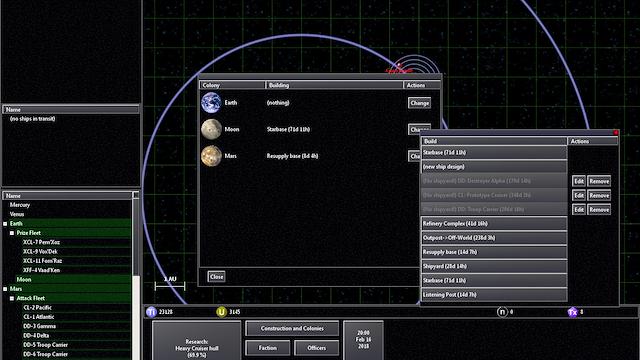Click Colony column header in dialog
This screenshot has width=640, height=360.
(x=232, y=85)
